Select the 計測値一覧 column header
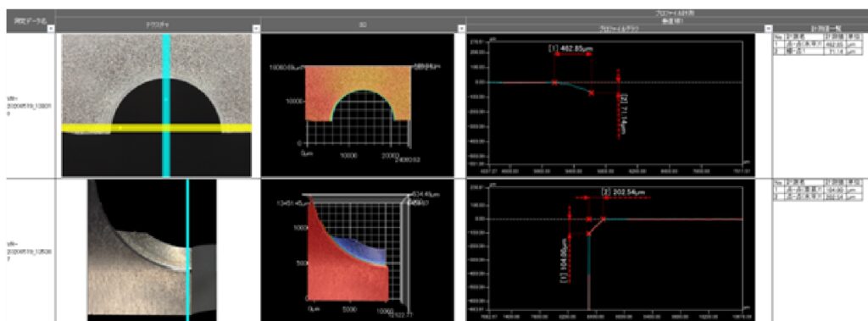Viewport: 868px width, 321px height. point(821,28)
